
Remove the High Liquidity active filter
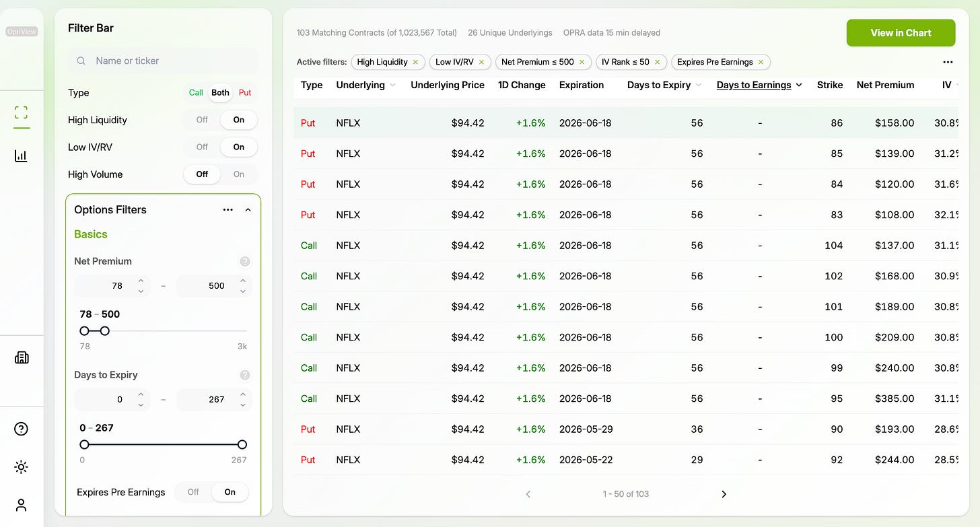tap(415, 62)
